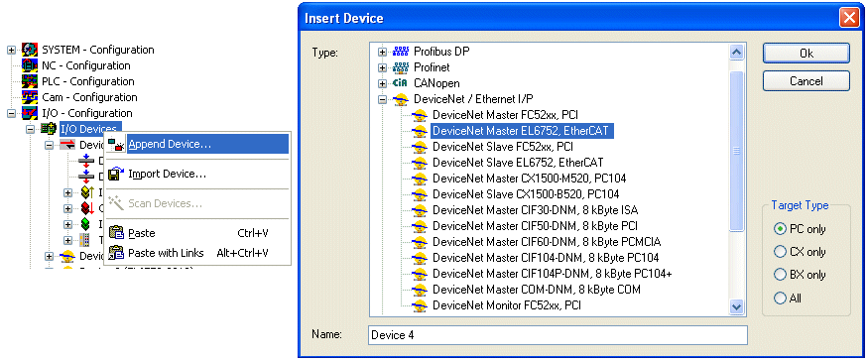Select the CX only target type
The height and width of the screenshot is (360, 868).
click(x=780, y=252)
